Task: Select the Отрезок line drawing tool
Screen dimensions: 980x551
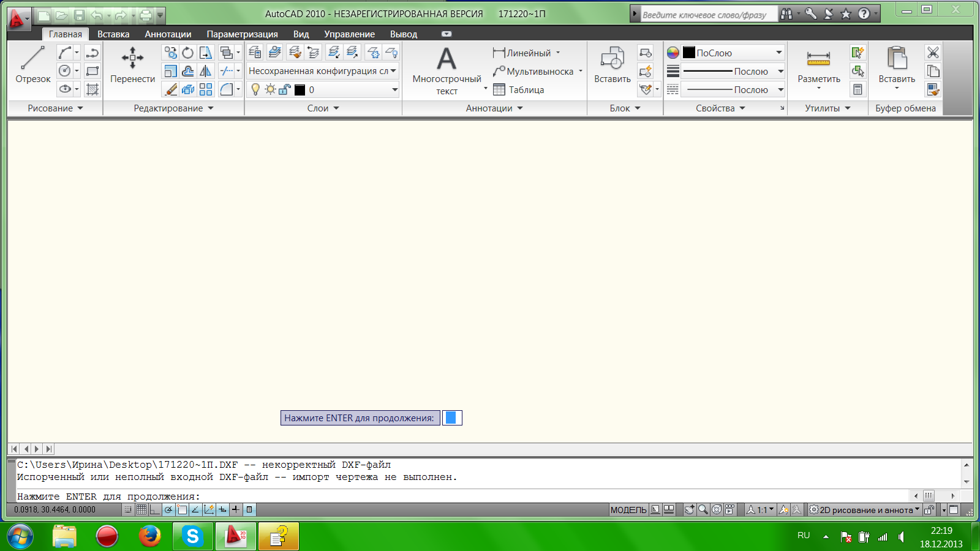Action: tap(32, 65)
